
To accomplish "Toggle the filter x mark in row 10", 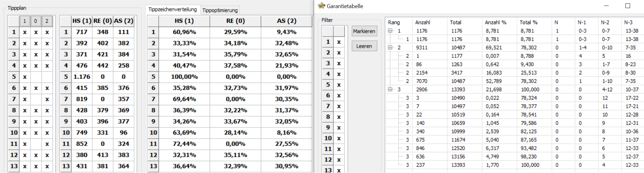I will pyautogui.click(x=339, y=138).
